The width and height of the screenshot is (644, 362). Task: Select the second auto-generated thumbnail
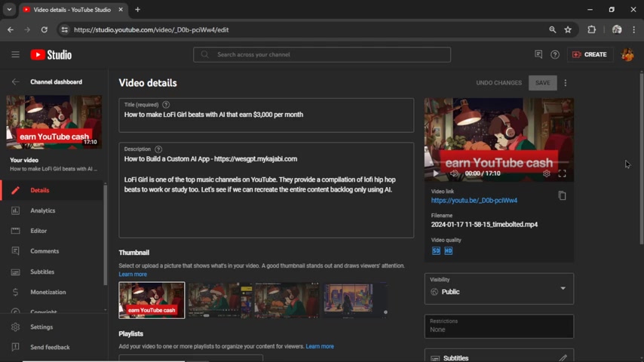point(219,300)
